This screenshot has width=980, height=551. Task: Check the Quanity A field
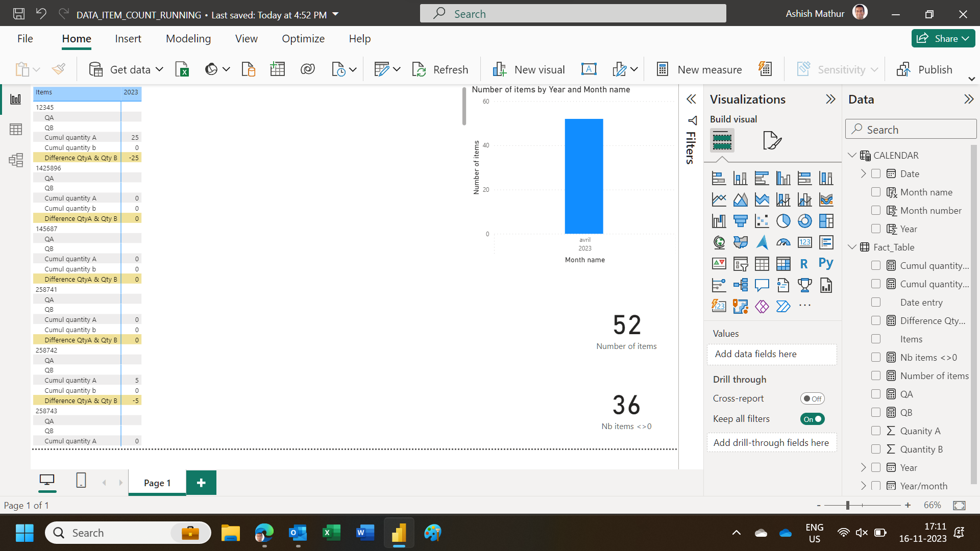click(876, 431)
